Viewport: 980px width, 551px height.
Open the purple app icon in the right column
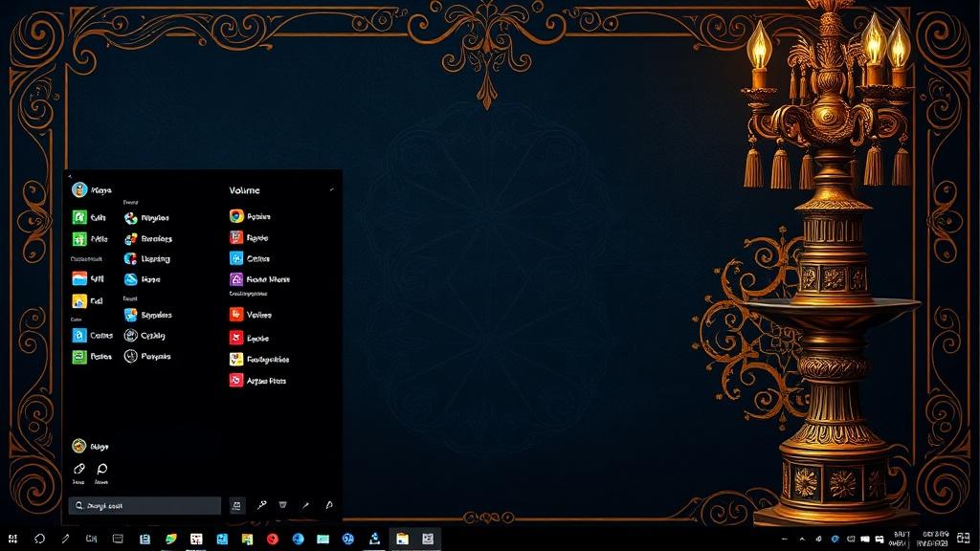pos(236,279)
